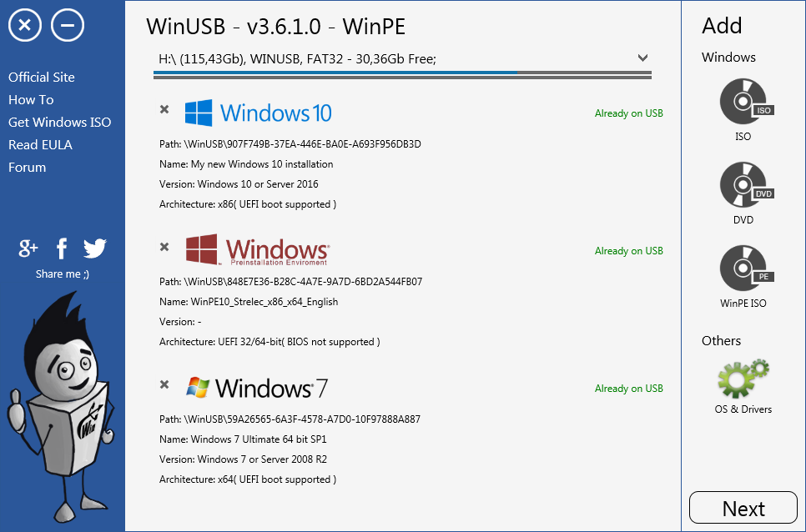Remove the Windows 10 entry
Viewport: 806px width, 532px height.
pos(164,109)
